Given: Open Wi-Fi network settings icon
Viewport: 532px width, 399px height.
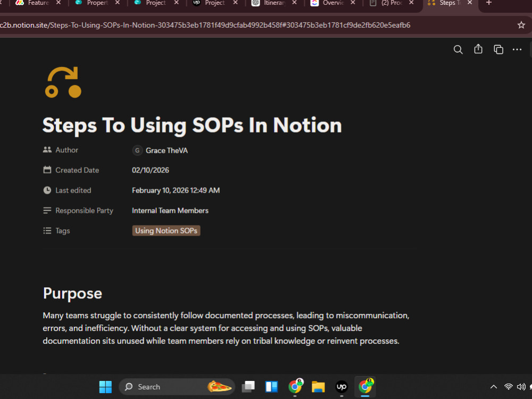Looking at the screenshot, I should (x=508, y=387).
